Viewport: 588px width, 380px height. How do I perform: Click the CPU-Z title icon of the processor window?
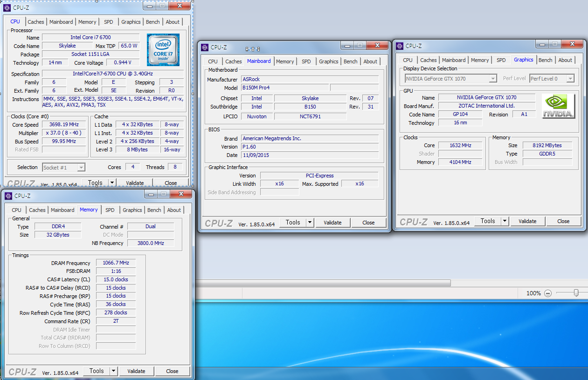(7, 7)
